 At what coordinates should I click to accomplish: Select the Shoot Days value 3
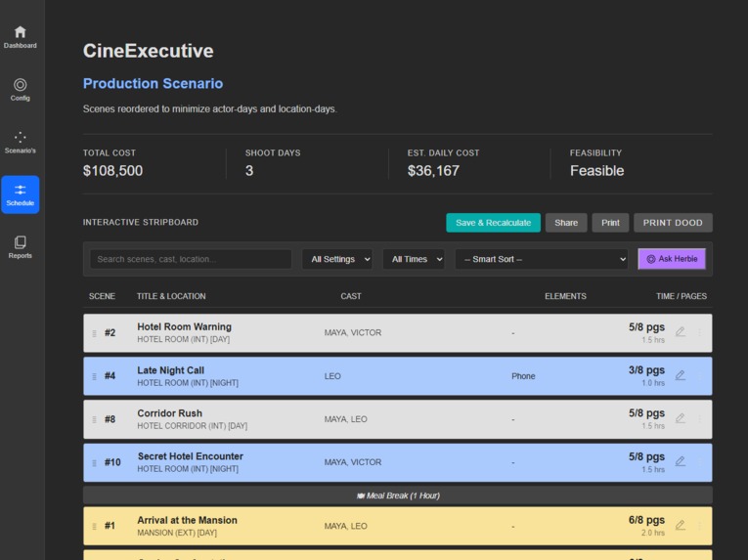click(249, 171)
